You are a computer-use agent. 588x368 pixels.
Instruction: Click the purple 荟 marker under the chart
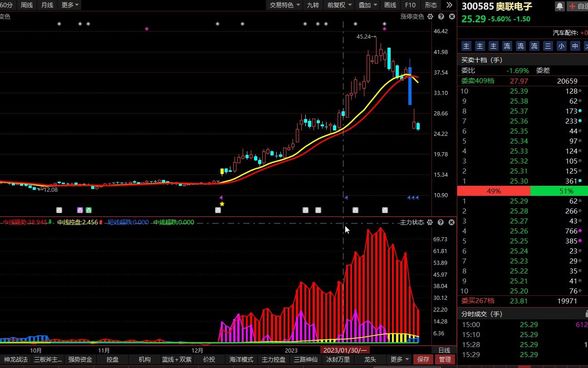80,210
